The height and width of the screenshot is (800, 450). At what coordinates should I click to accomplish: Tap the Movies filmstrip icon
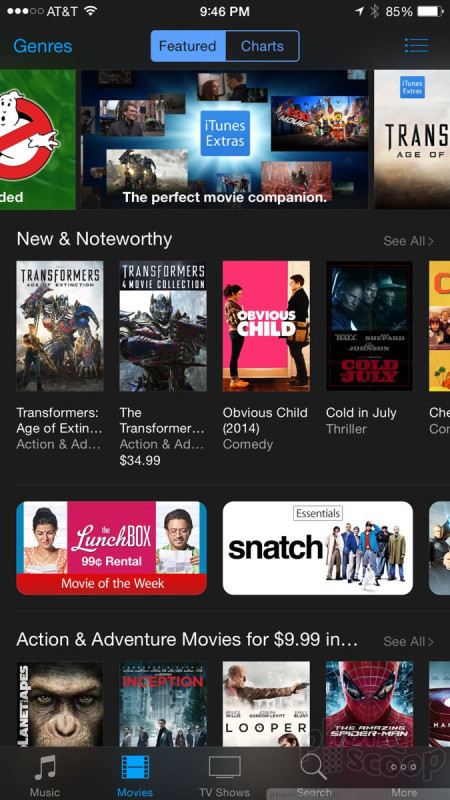(135, 767)
